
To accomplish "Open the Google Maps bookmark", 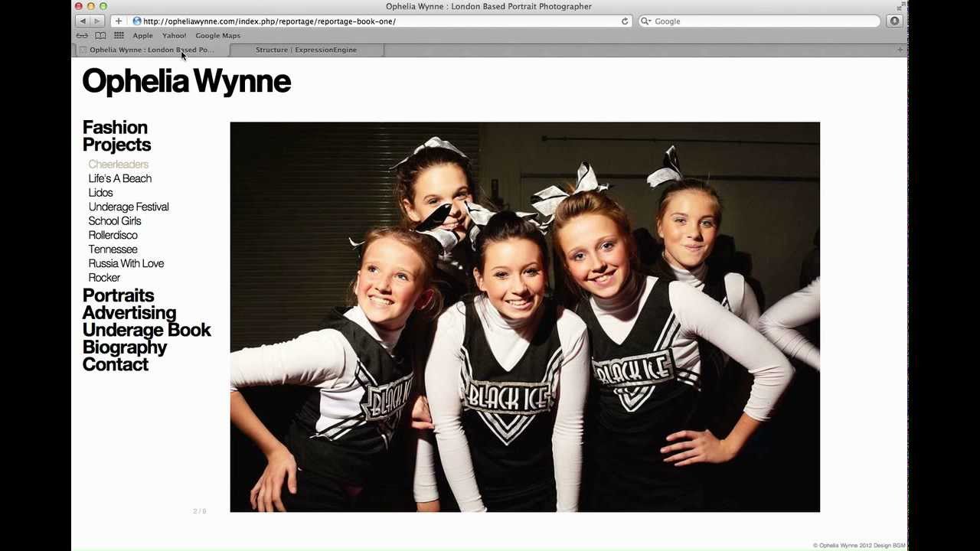I will pyautogui.click(x=217, y=35).
